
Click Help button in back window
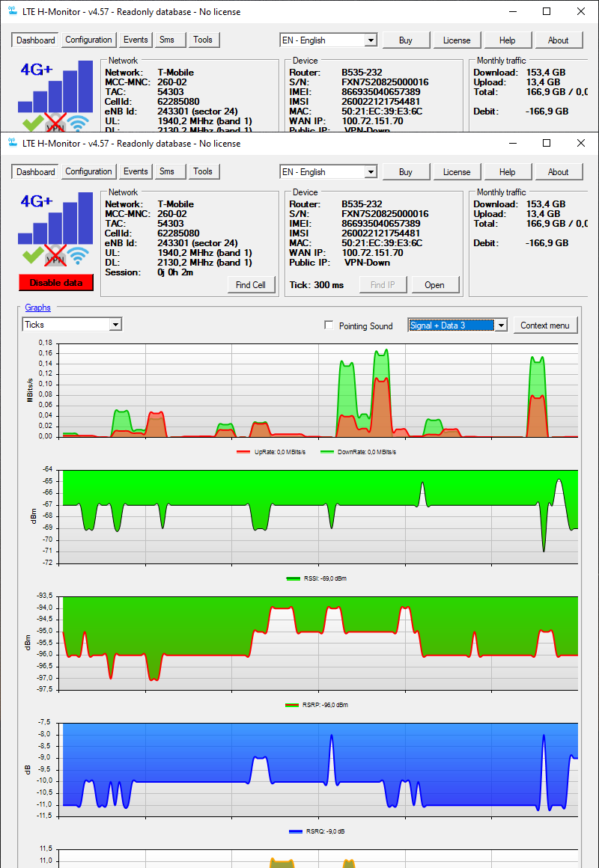click(x=507, y=40)
